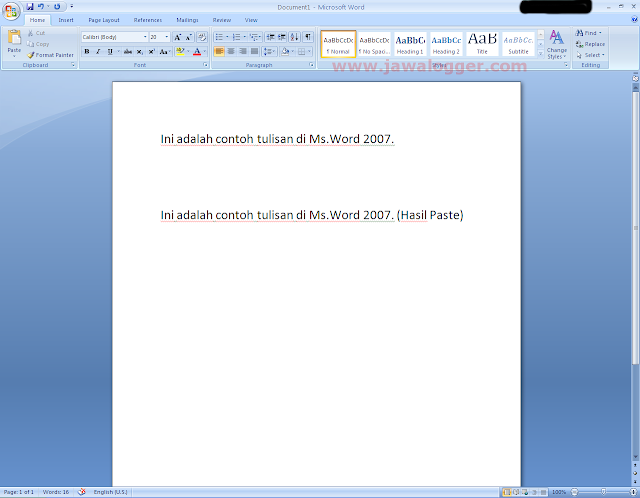Open the Calibri font name dropdown
Screen dimensions: 640x498
tap(145, 37)
